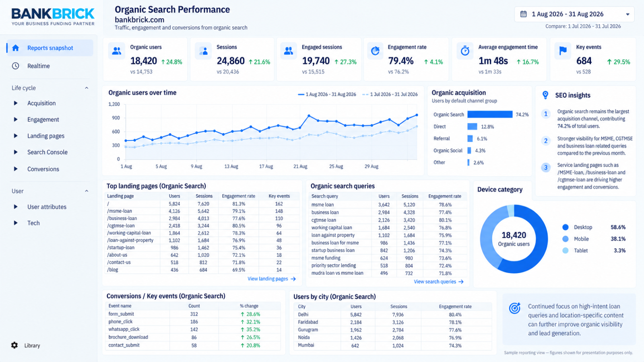The height and width of the screenshot is (362, 644).
Task: Click the Library gear icon
Action: point(14,345)
